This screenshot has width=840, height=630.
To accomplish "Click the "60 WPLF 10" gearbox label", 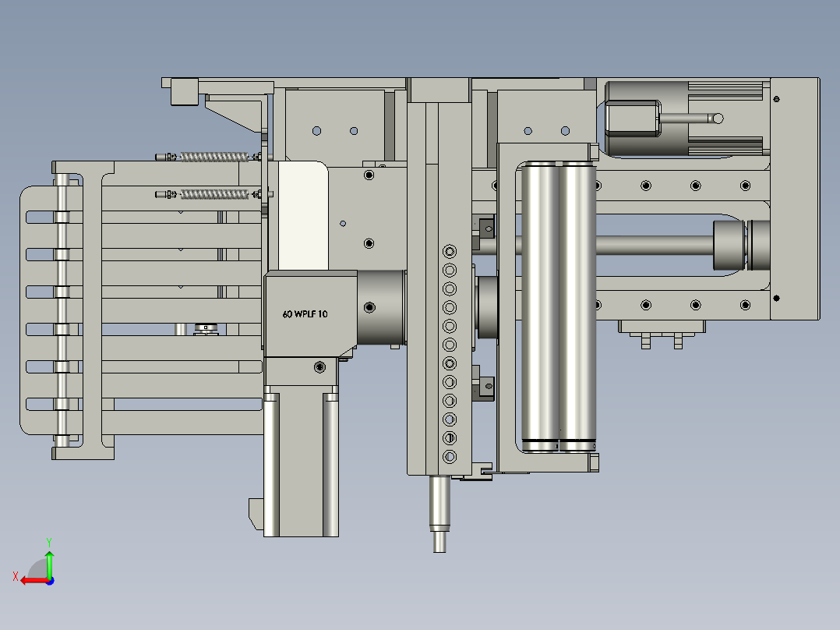I will coord(305,314).
